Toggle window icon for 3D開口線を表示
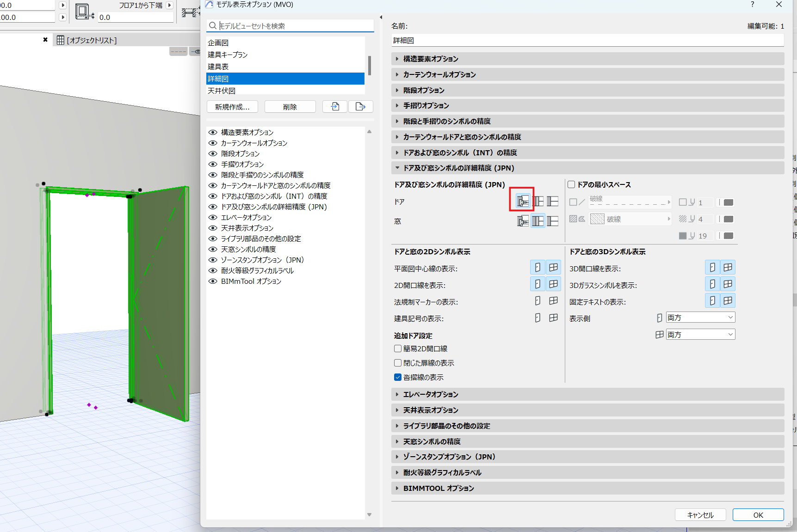This screenshot has width=797, height=532. [728, 267]
